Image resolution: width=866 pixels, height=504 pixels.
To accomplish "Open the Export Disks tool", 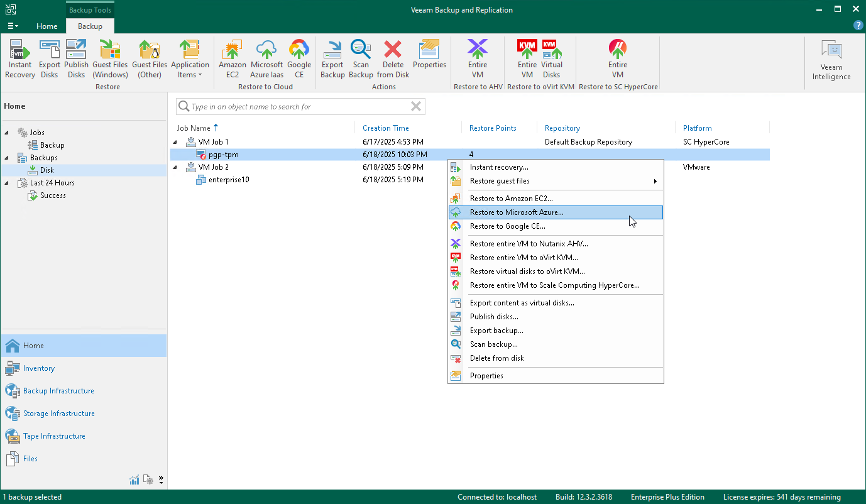I will click(50, 59).
